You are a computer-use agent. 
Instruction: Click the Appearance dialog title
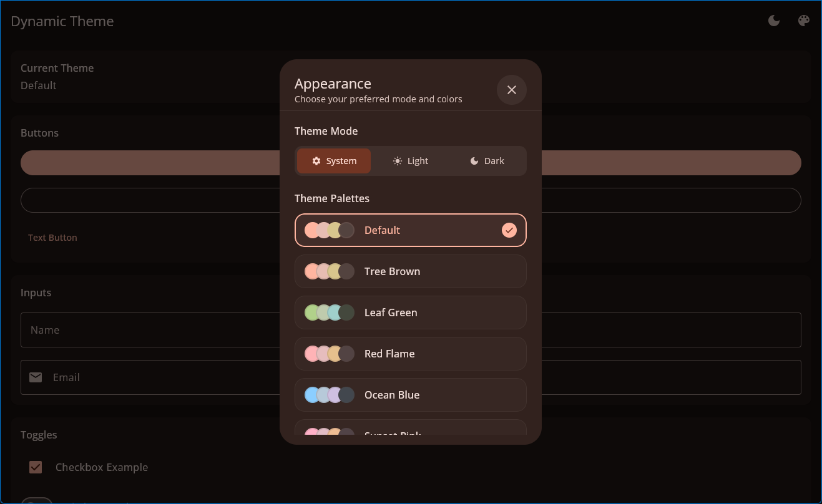click(x=333, y=84)
